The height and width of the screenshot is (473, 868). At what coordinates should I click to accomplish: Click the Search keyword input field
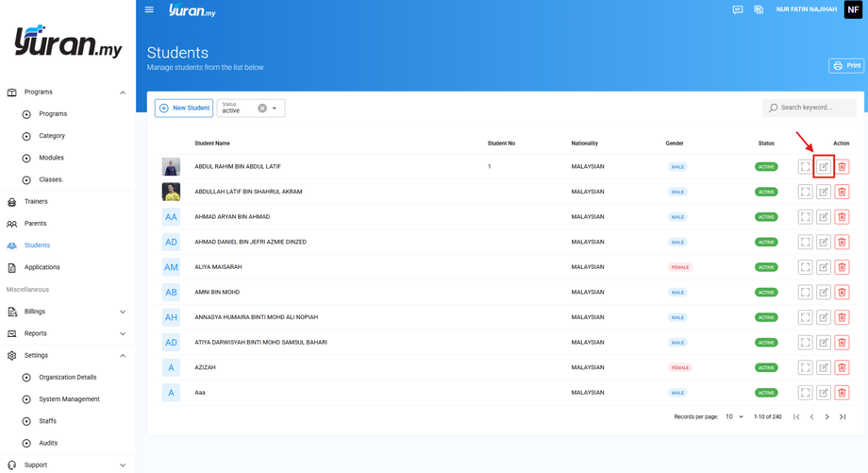coord(811,108)
